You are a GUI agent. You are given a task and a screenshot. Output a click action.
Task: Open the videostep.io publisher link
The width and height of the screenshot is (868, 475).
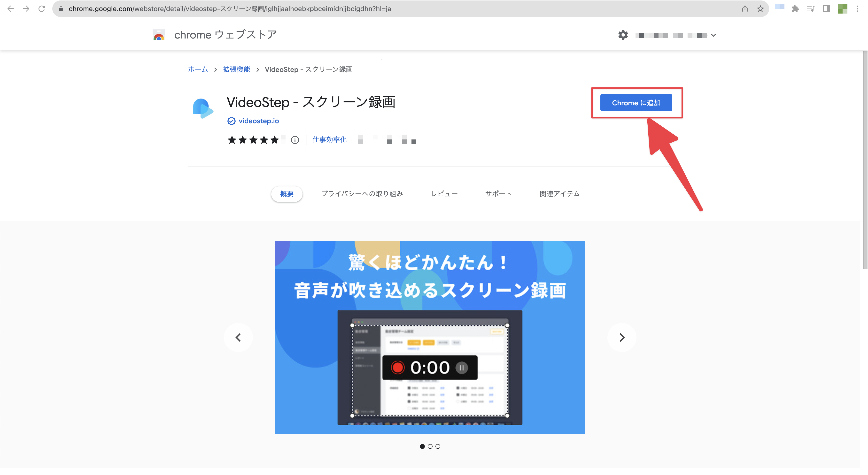point(258,121)
